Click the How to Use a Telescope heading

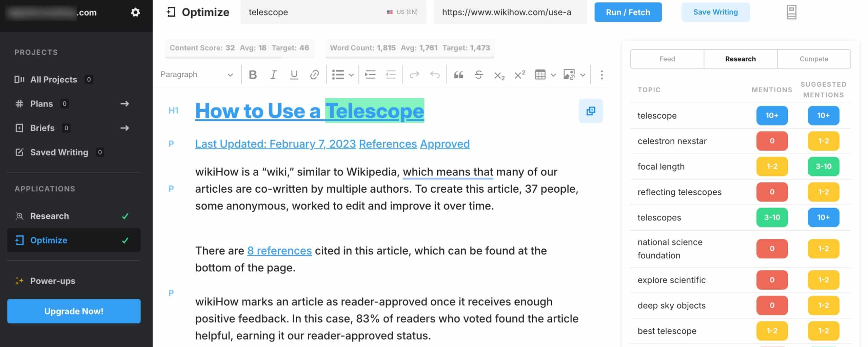310,111
